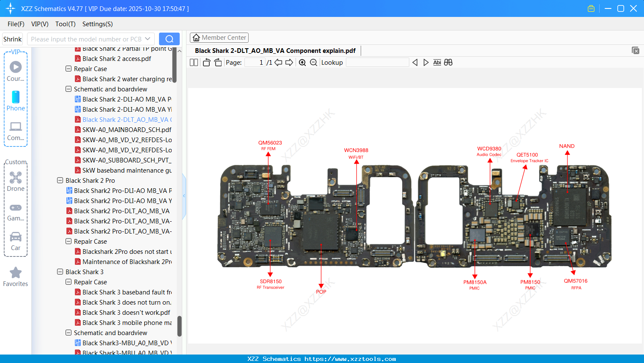
Task: Open the Settings(S) menu
Action: point(97,24)
